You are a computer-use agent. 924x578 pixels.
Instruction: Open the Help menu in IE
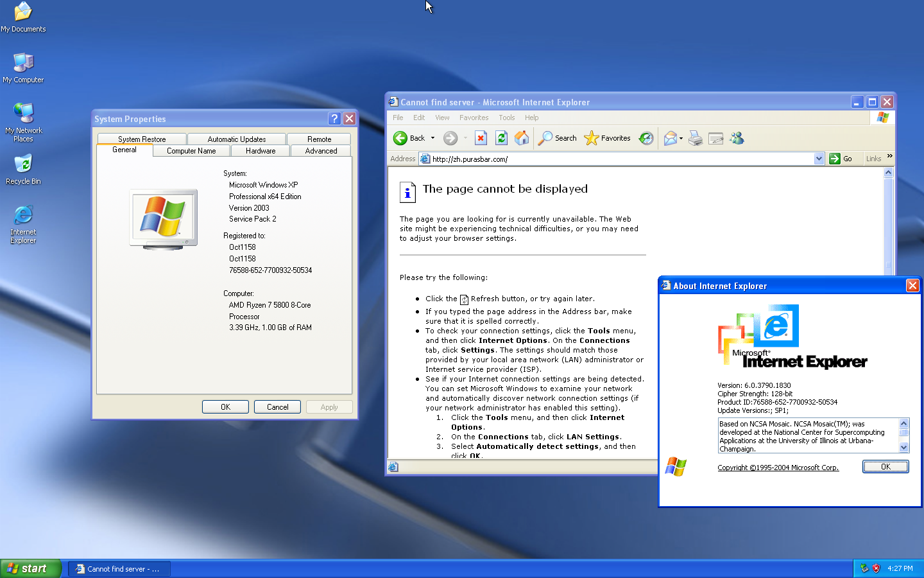[x=531, y=118]
